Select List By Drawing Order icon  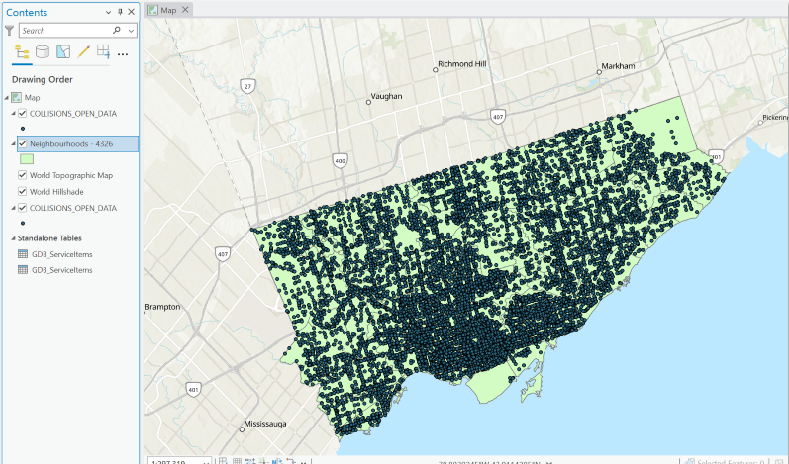pos(22,52)
